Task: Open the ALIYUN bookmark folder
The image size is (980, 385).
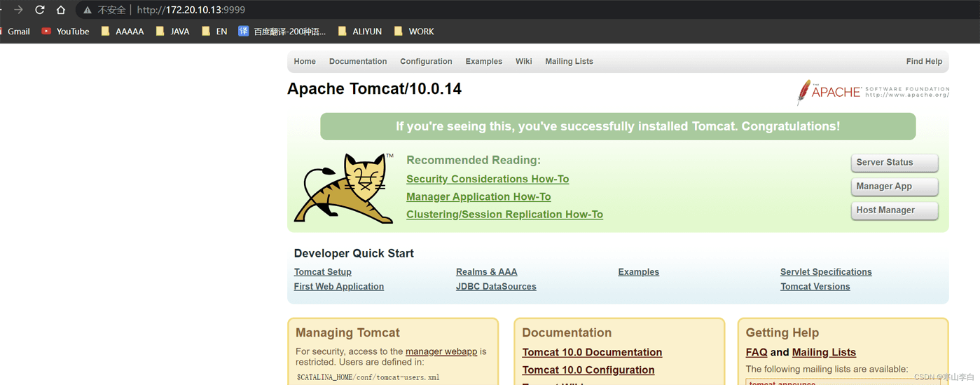Action: pyautogui.click(x=360, y=32)
